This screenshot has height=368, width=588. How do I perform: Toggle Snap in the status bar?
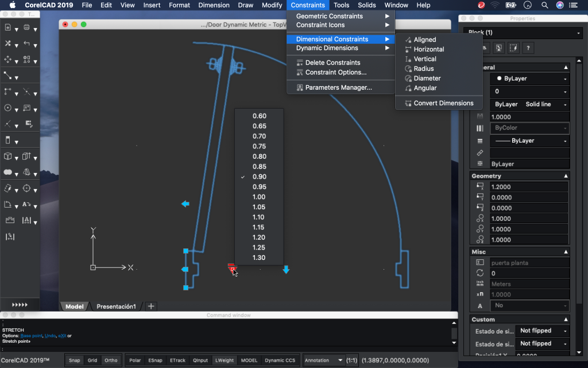click(74, 360)
